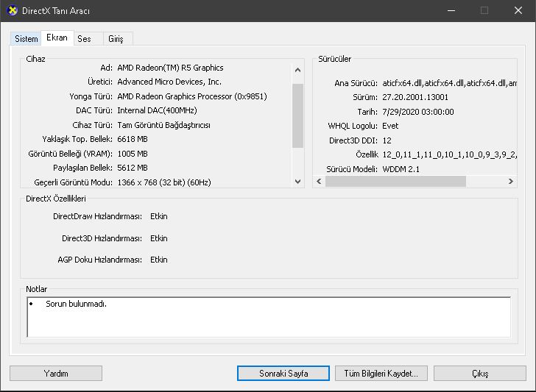
Task: Click Cihaz panel scroll up arrow
Action: 297,70
